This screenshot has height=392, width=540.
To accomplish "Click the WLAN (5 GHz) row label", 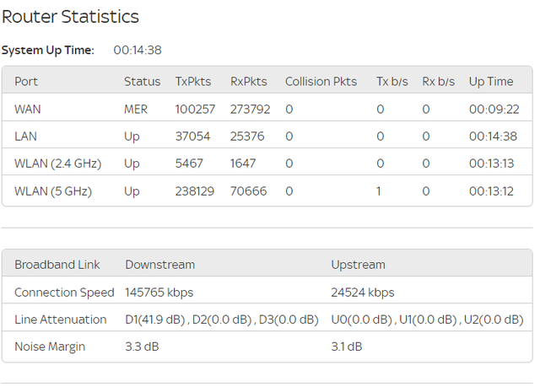I will (53, 191).
